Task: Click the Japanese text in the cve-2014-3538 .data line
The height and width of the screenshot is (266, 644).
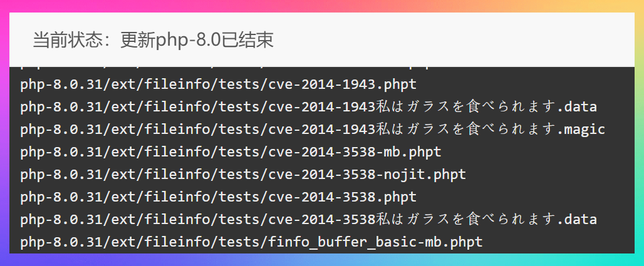Action: [465, 220]
